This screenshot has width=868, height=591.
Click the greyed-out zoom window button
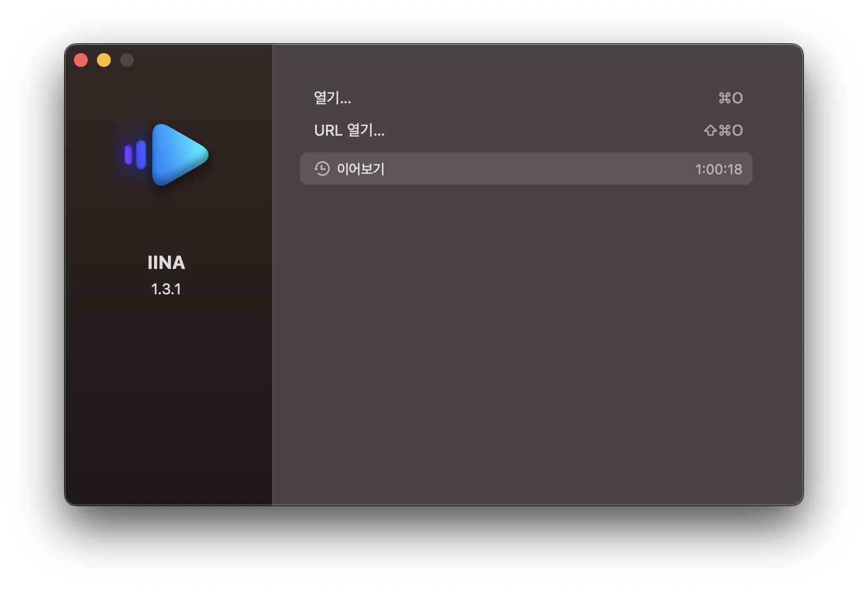127,60
